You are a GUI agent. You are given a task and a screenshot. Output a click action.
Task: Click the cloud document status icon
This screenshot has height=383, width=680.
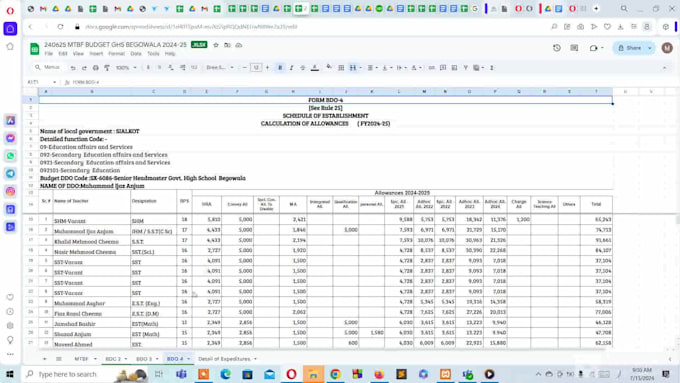coord(239,45)
